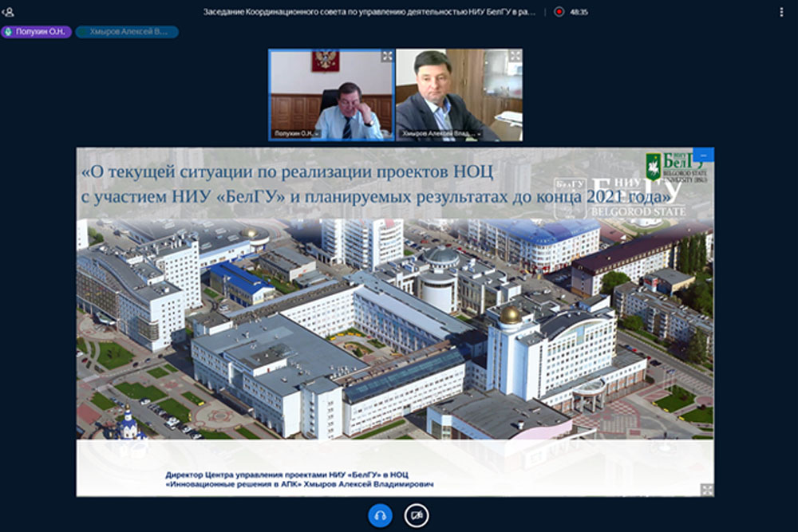Toggle the headphones audio button
798x532 pixels.
click(x=380, y=515)
